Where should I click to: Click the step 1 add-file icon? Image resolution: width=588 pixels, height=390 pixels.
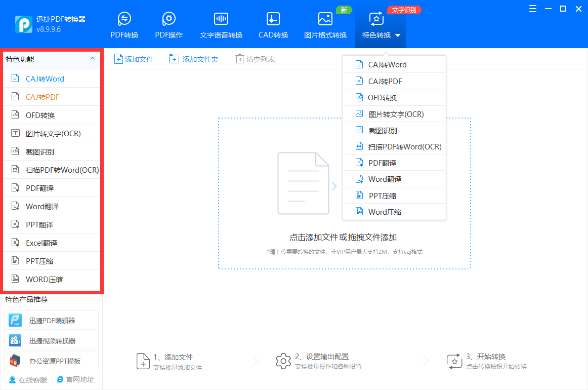click(x=143, y=361)
